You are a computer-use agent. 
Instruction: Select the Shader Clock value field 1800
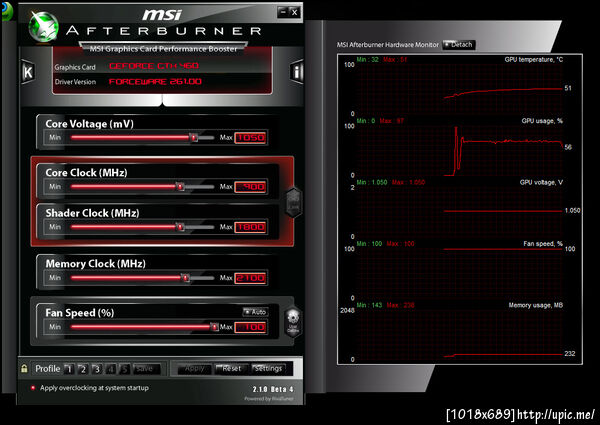pyautogui.click(x=250, y=227)
